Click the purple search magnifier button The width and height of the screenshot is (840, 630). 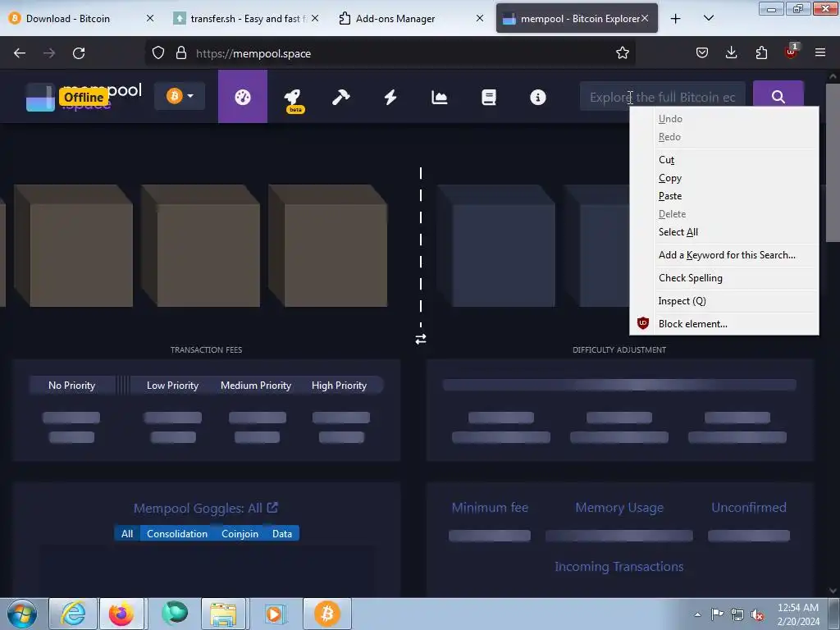[x=778, y=96]
